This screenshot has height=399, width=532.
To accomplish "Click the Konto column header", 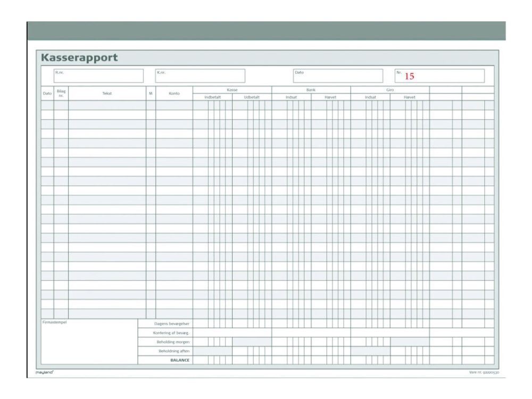I will (x=174, y=94).
